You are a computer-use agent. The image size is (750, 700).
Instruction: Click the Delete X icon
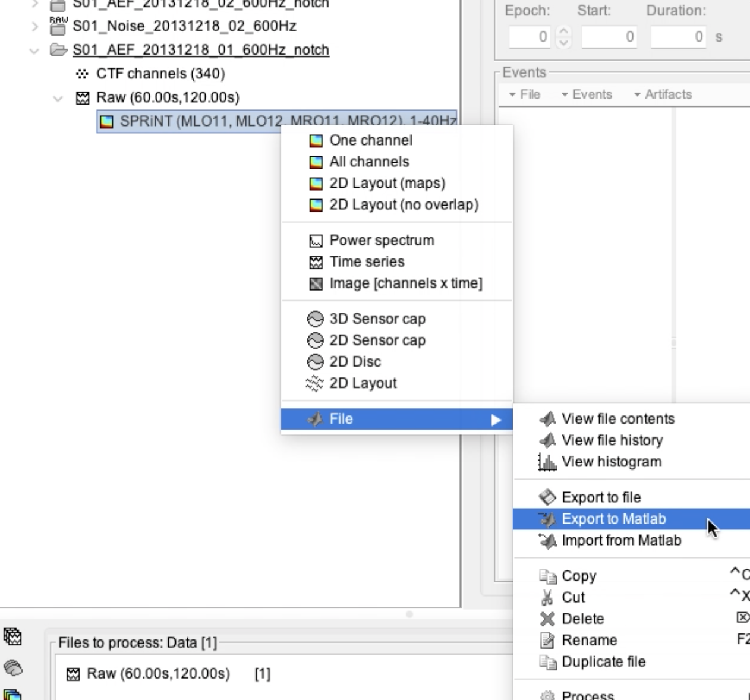point(547,619)
